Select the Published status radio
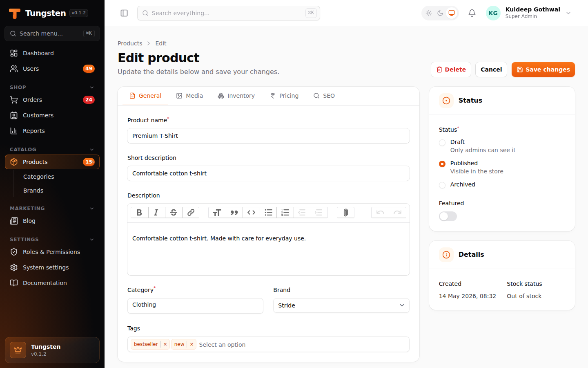 point(442,164)
